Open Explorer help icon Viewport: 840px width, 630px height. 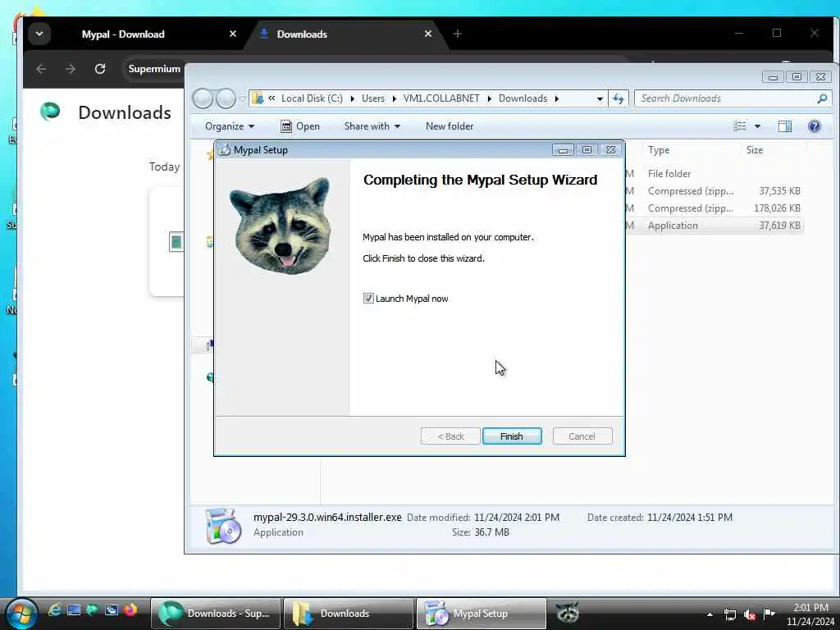(815, 126)
